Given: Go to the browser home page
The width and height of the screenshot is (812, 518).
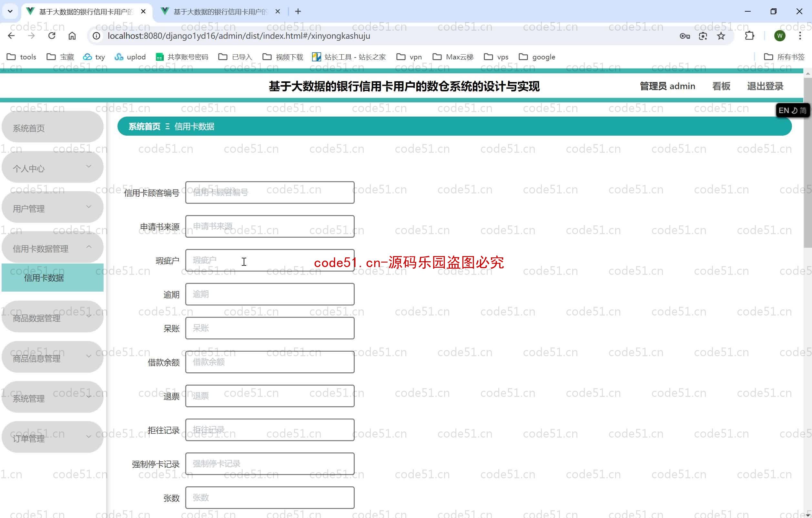Looking at the screenshot, I should 72,36.
